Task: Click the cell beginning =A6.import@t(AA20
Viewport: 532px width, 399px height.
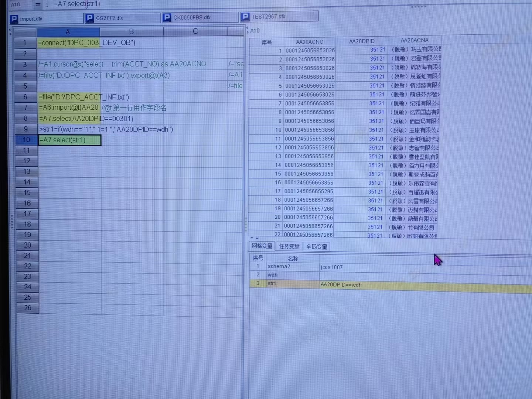Action: pyautogui.click(x=69, y=108)
